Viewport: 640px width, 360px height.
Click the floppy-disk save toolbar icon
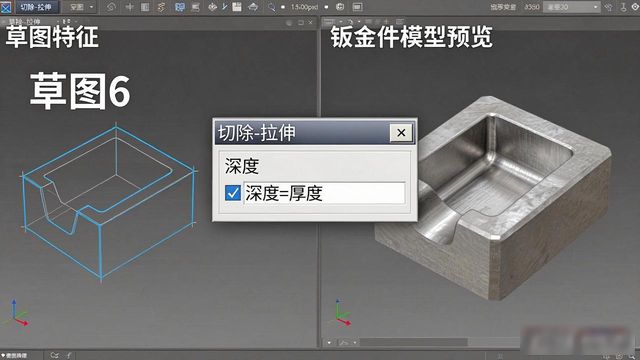tap(237, 7)
